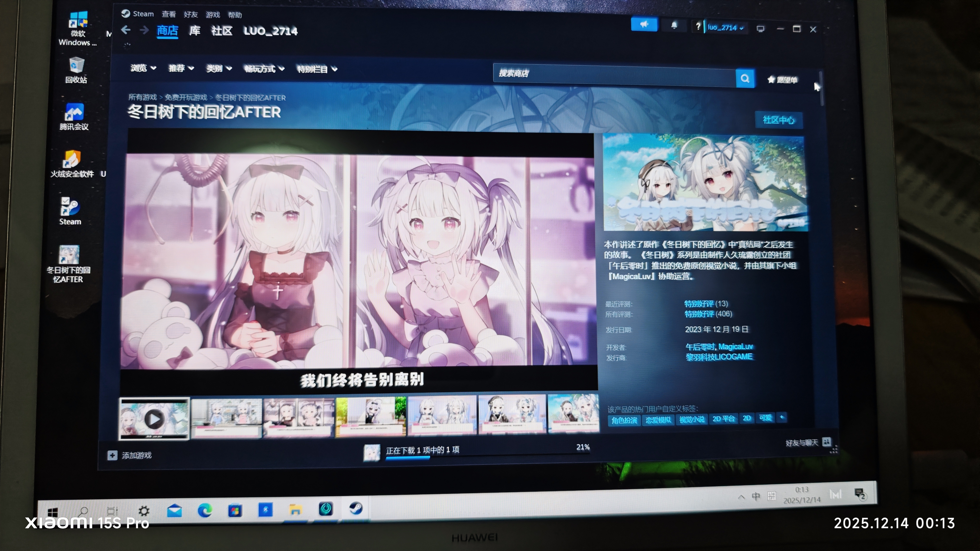Enter Big Picture mode via monitor icon
This screenshot has width=980, height=551.
pyautogui.click(x=760, y=29)
